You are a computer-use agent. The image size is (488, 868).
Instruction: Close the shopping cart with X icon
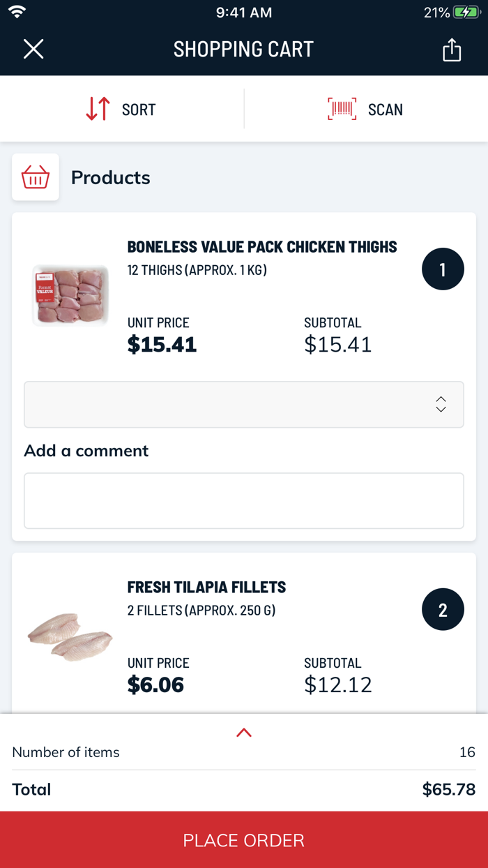33,50
